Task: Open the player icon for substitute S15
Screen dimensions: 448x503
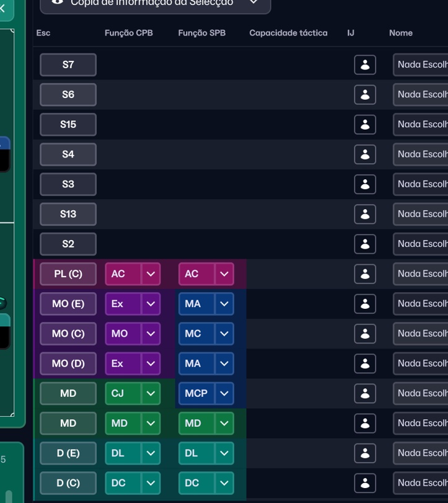Action: tap(365, 125)
